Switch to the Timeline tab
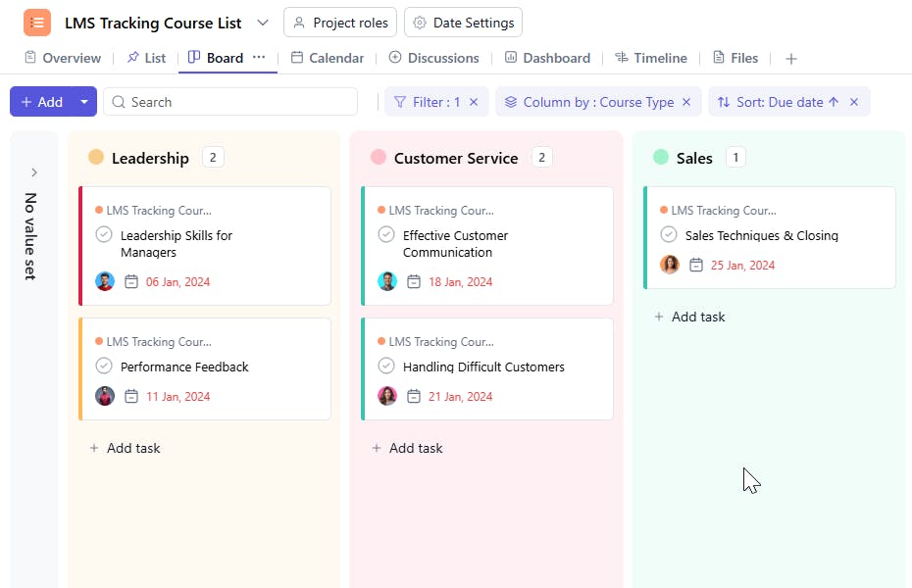The height and width of the screenshot is (588, 912). click(x=651, y=58)
